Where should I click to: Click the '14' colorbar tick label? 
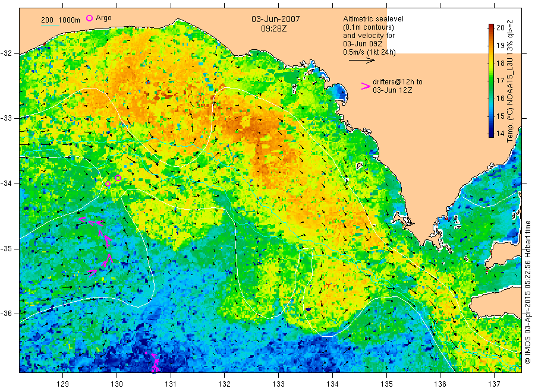tap(500, 133)
